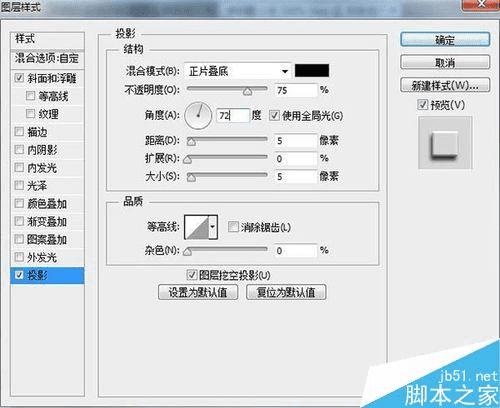This screenshot has height=408, width=500.
Task: Click the 距离 distance slider
Action: (227, 140)
